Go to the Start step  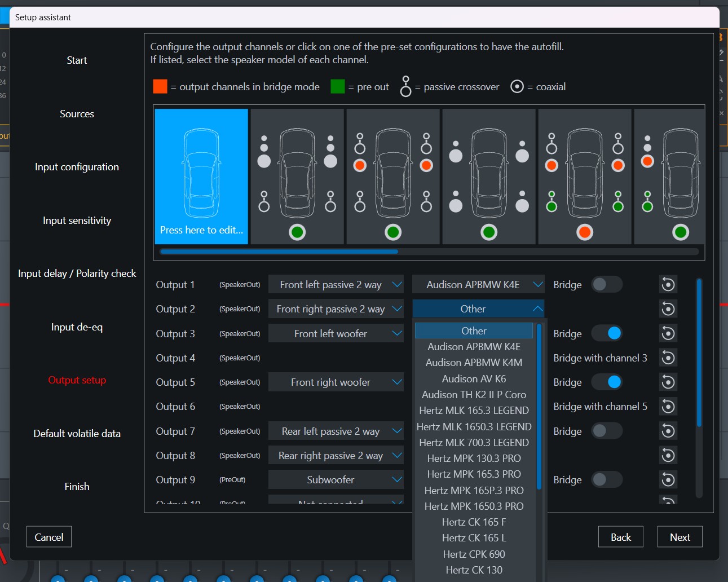(x=77, y=60)
